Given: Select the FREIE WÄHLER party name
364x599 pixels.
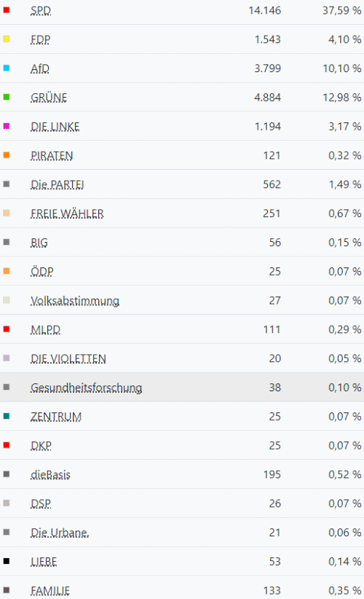Looking at the screenshot, I should (67, 214).
